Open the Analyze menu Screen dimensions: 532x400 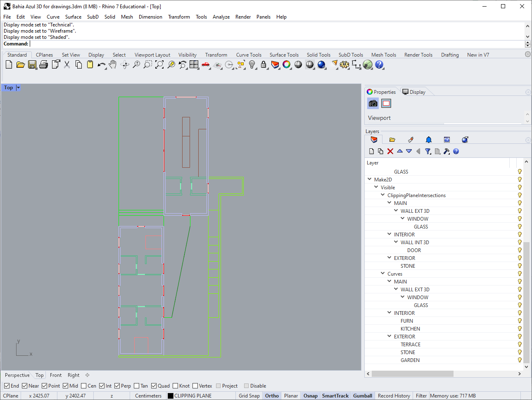point(221,17)
